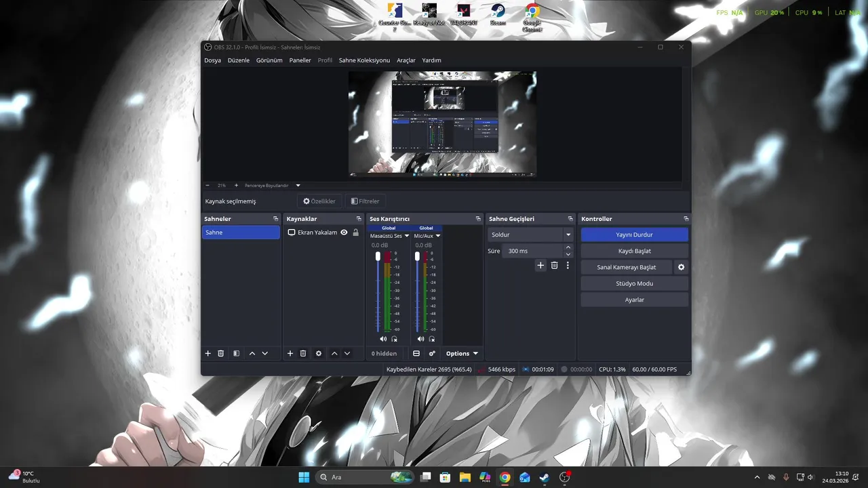Toggle Stüdyo Modu
This screenshot has width=868, height=488.
[x=635, y=283]
